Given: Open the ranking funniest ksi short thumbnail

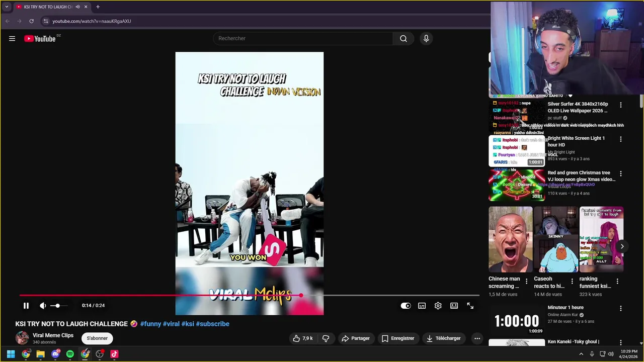Looking at the screenshot, I should click(601, 239).
